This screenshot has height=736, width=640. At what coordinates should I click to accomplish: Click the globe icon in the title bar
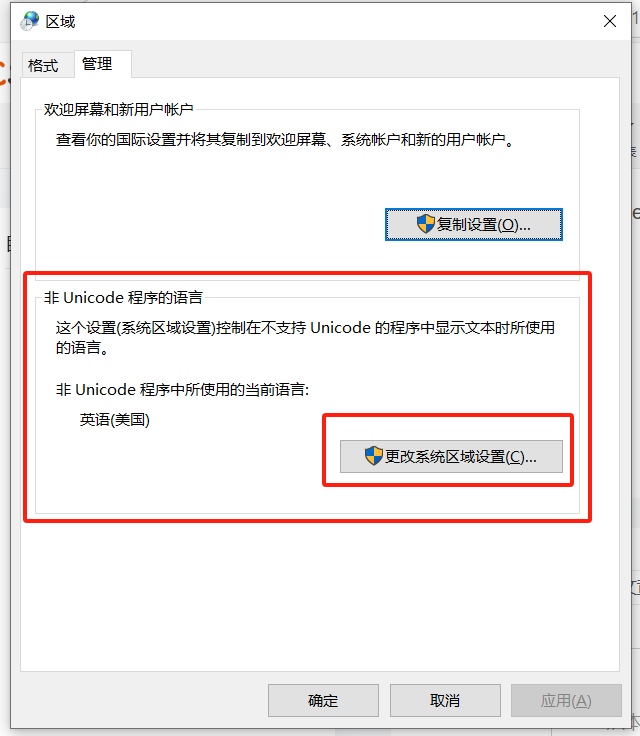tap(30, 21)
